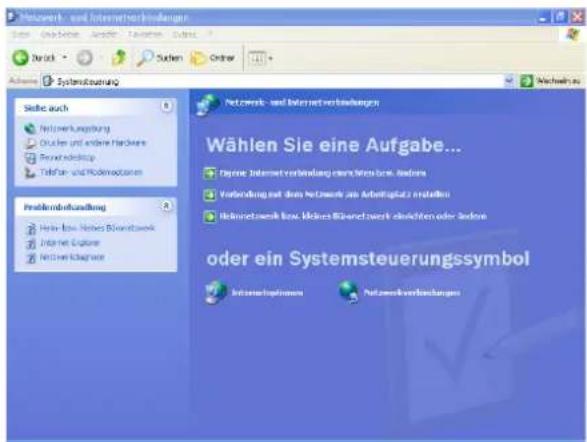587x442 pixels.
Task: Open the Netzwerkdiagnose link
Action: (x=72, y=257)
